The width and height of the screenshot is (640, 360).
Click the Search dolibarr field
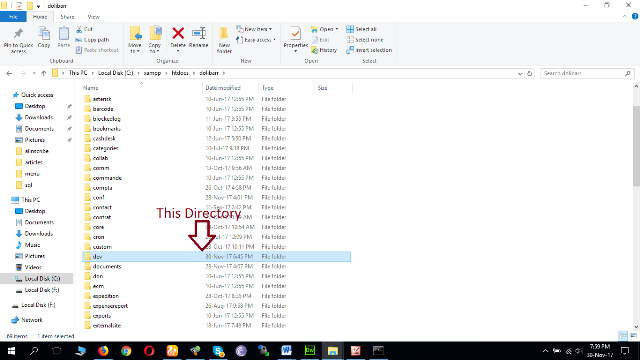[x=587, y=73]
